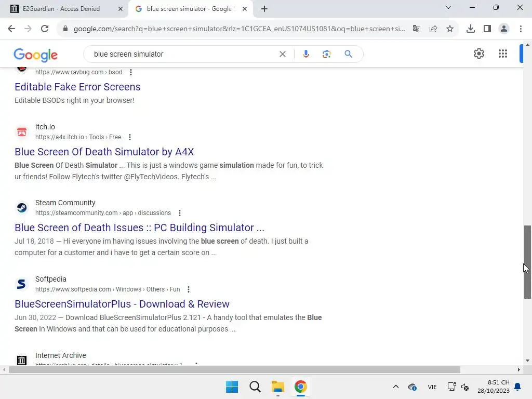The height and width of the screenshot is (399, 532).
Task: Open Chrome downloads
Action: 470,29
